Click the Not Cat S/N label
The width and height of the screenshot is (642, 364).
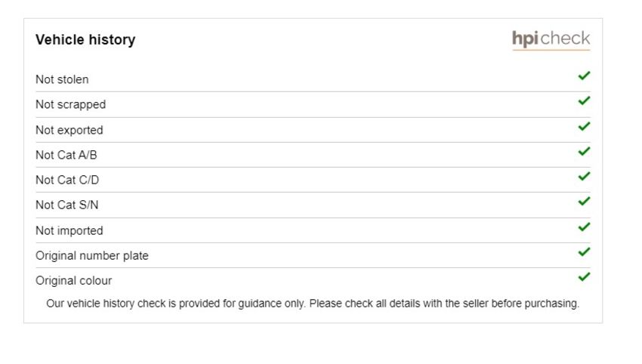point(67,205)
